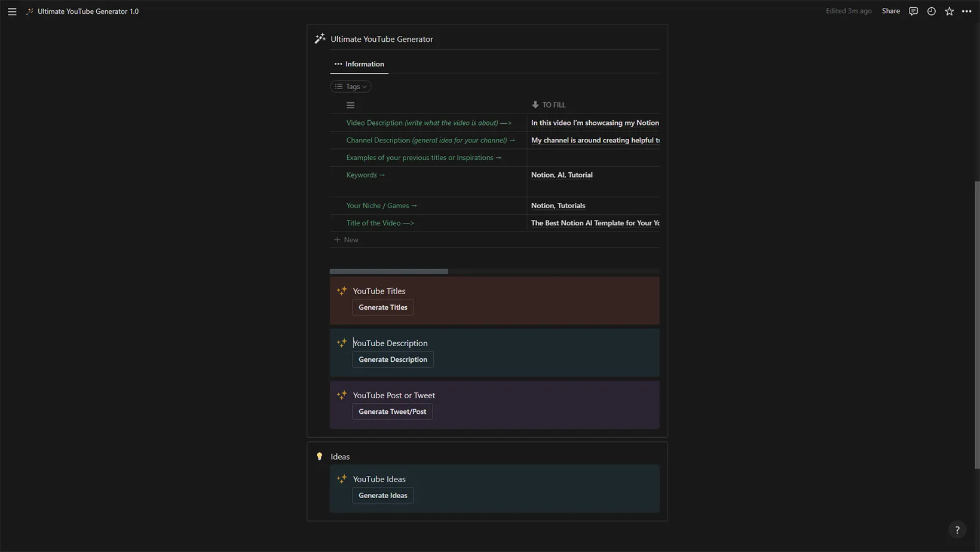The image size is (980, 552).
Task: Click the 'Notion, AI, Tutorial' keywords cell
Action: tap(593, 181)
